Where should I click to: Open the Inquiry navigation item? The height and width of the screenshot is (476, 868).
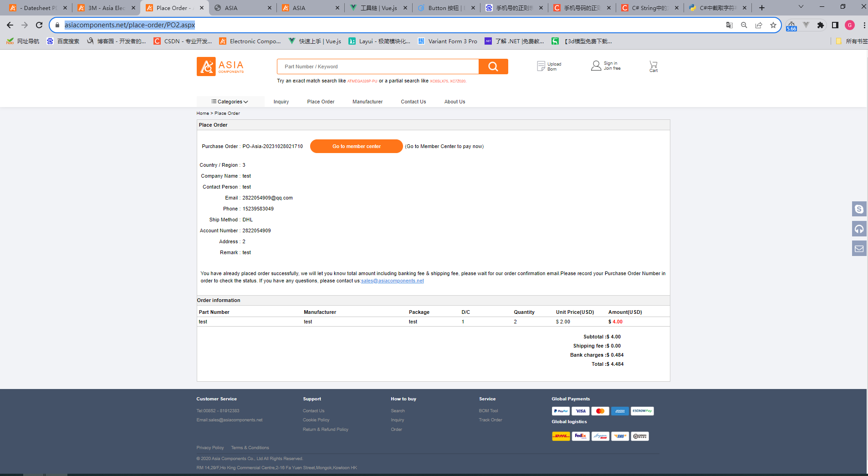(281, 102)
